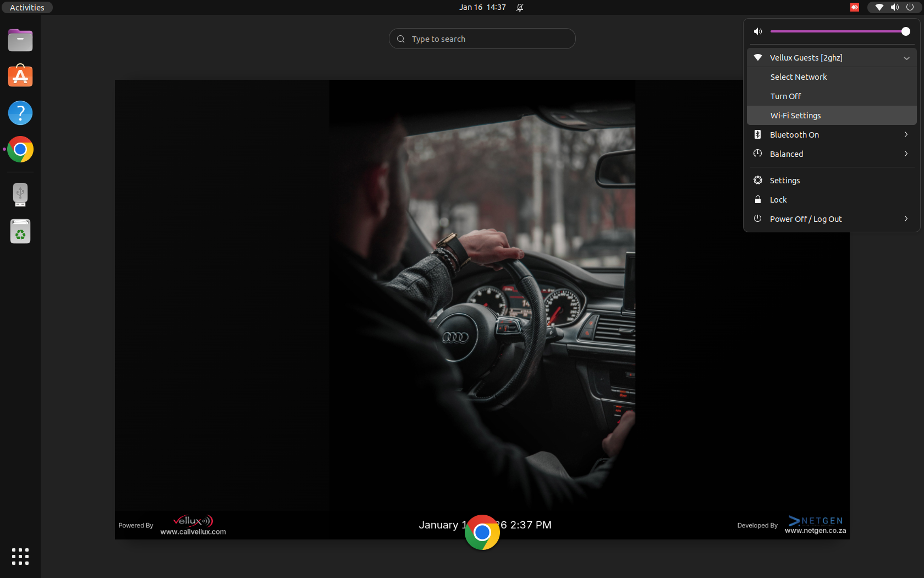Open the USB drive icon in the dock

[x=20, y=194]
